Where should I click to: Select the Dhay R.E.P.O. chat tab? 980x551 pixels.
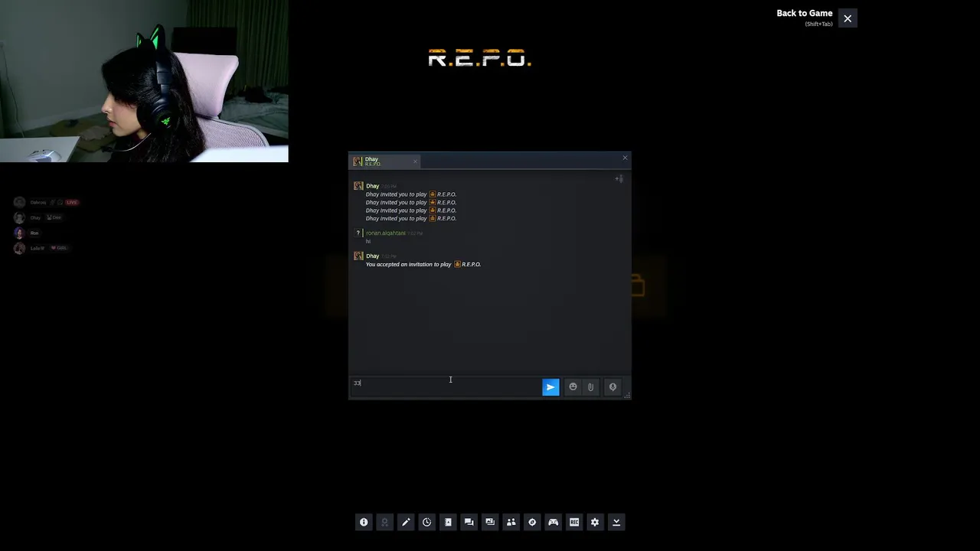pyautogui.click(x=385, y=161)
